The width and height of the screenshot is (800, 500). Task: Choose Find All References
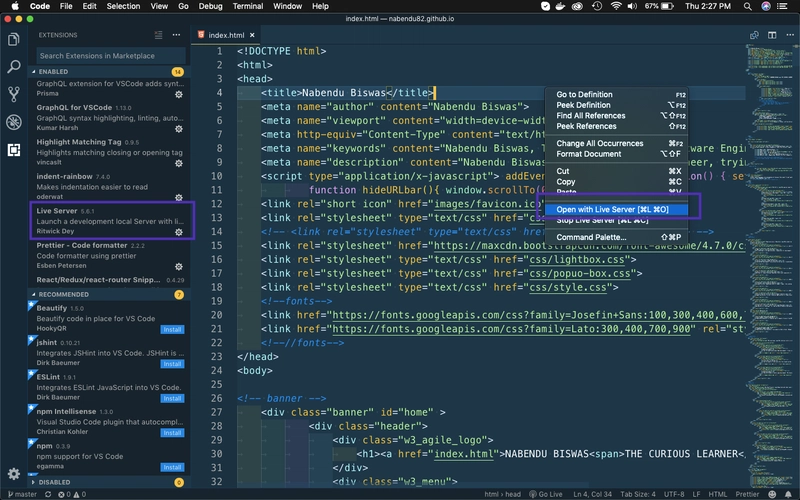pos(616,116)
